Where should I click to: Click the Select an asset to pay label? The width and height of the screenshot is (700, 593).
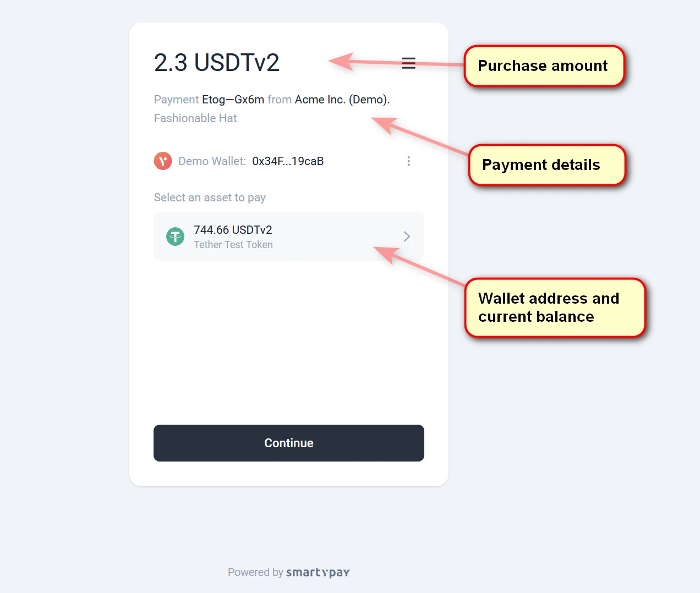(x=210, y=197)
